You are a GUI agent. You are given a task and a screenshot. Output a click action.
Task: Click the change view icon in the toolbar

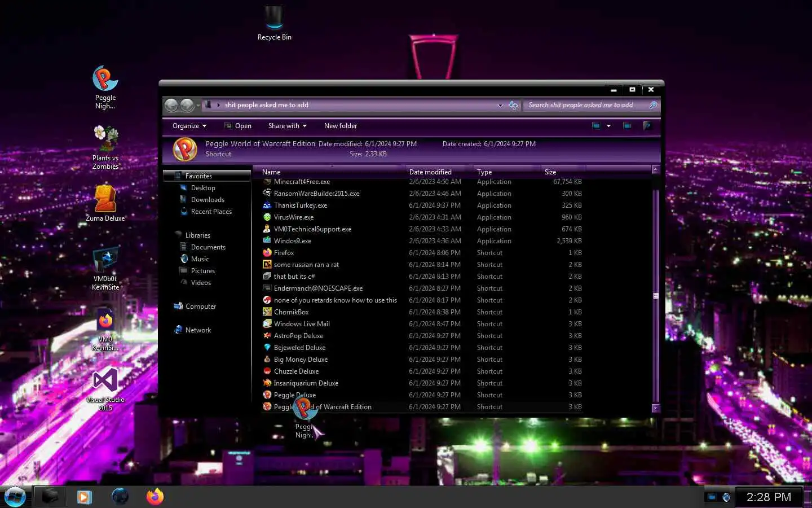tap(596, 126)
